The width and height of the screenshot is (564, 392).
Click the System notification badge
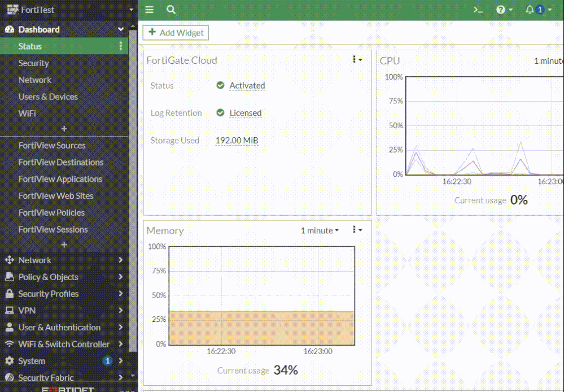pyautogui.click(x=107, y=360)
